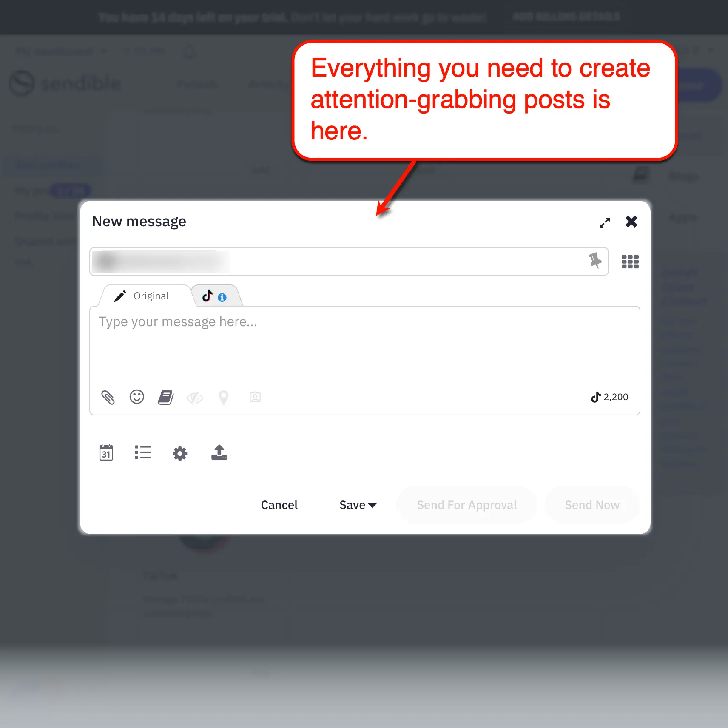Image resolution: width=728 pixels, height=728 pixels.
Task: Switch to the TikTok tab
Action: tap(215, 296)
